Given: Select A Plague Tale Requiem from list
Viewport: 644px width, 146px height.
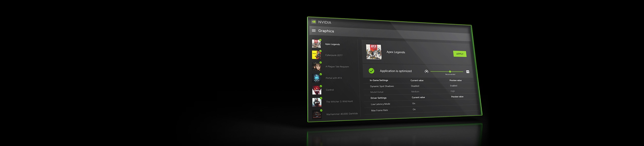Looking at the screenshot, I should coord(337,67).
